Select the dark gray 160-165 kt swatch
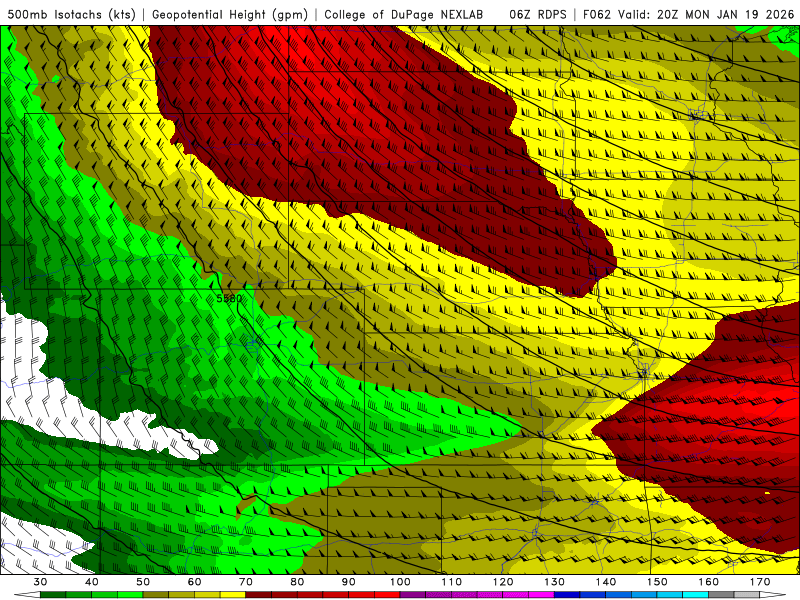The width and height of the screenshot is (800, 600). (721, 595)
